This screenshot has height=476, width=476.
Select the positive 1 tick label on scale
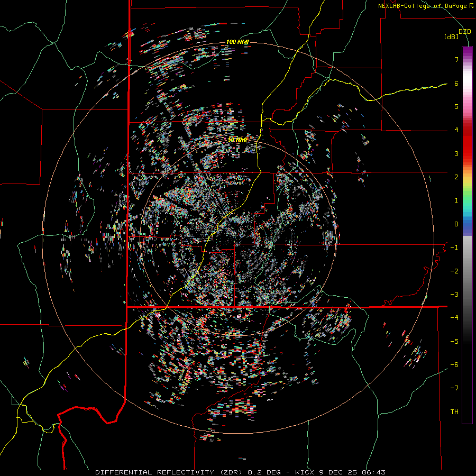coord(456,200)
